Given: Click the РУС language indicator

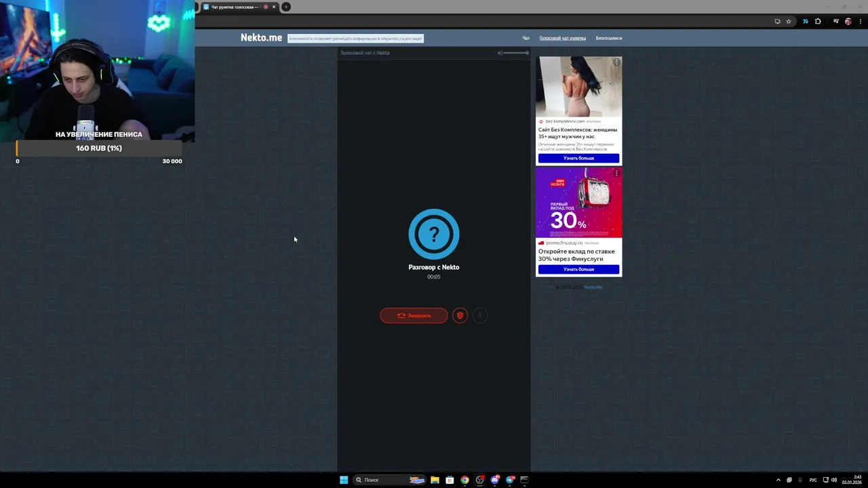Looking at the screenshot, I should pos(813,480).
